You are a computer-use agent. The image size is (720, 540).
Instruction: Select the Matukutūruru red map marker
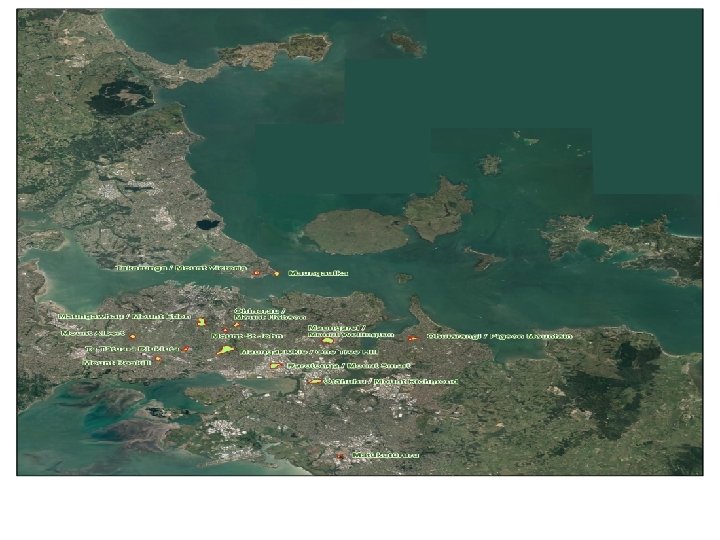[340, 456]
